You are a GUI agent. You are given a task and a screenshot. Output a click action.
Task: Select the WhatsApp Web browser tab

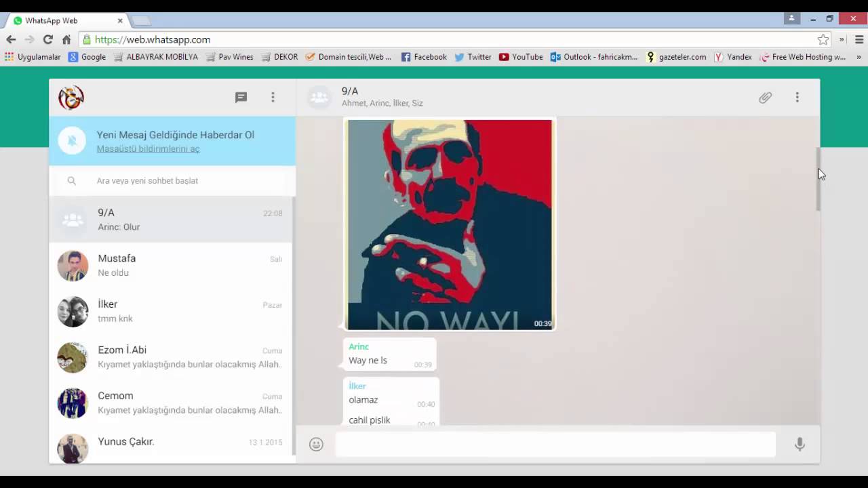pos(68,20)
